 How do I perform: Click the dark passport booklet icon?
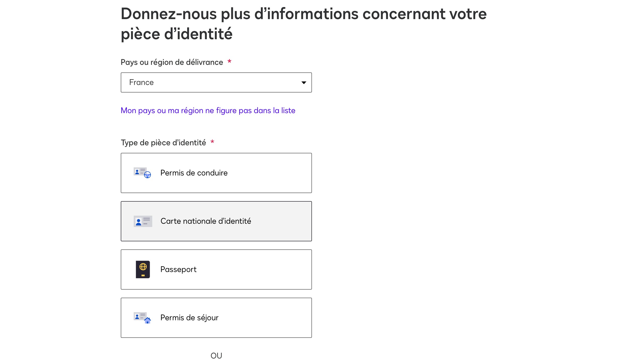click(x=143, y=269)
